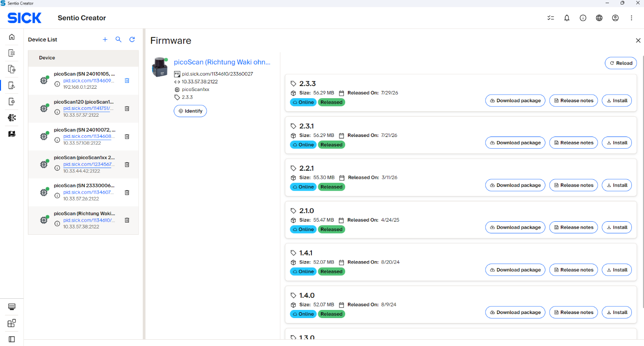644x346 pixels.
Task: Reload the firmware list
Action: [x=621, y=63]
